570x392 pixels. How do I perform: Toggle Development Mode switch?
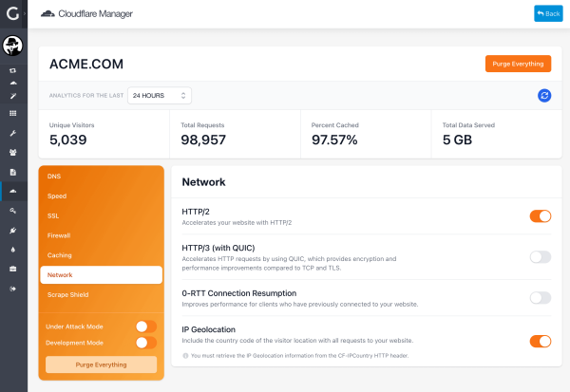[x=146, y=343]
